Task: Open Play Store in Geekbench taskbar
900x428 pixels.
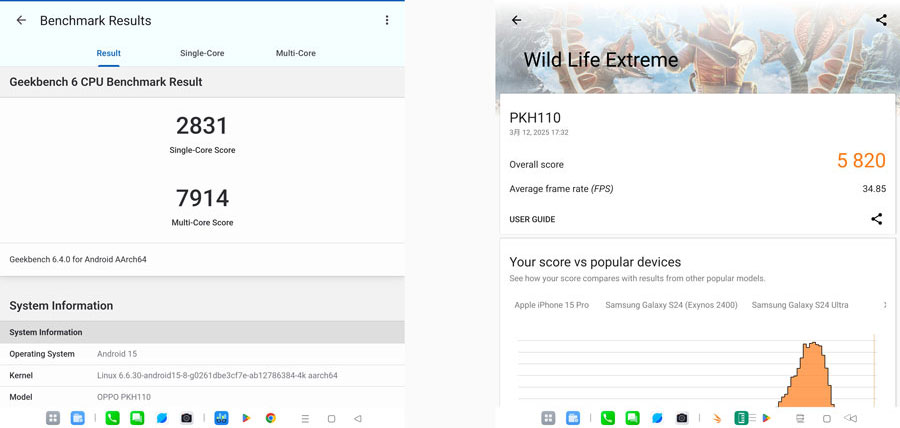Action: click(246, 418)
